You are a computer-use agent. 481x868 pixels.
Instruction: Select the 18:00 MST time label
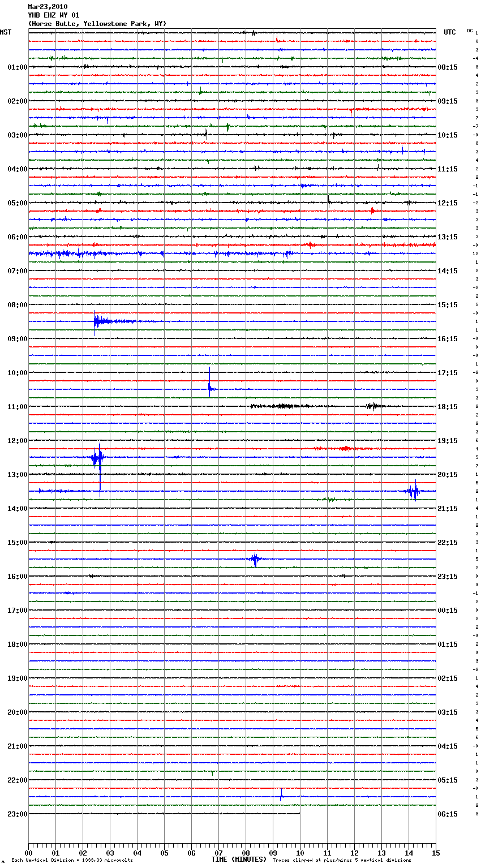(x=18, y=644)
